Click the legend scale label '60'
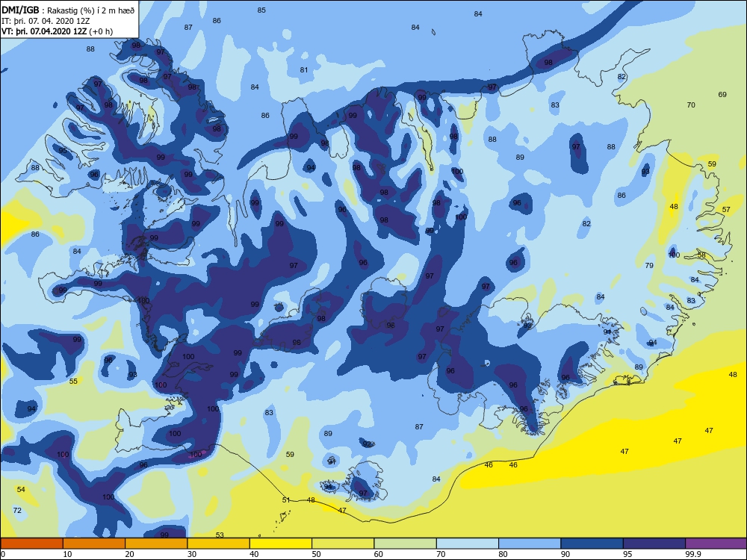The width and height of the screenshot is (747, 560). tap(379, 554)
